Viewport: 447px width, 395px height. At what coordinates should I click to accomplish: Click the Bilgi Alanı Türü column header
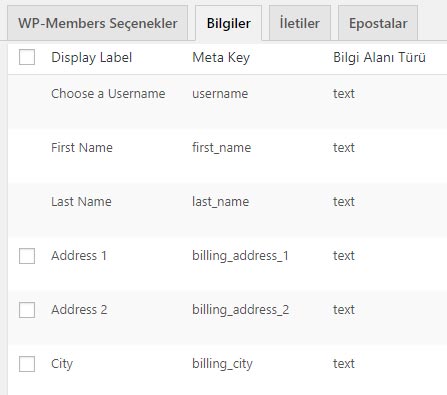click(x=379, y=57)
